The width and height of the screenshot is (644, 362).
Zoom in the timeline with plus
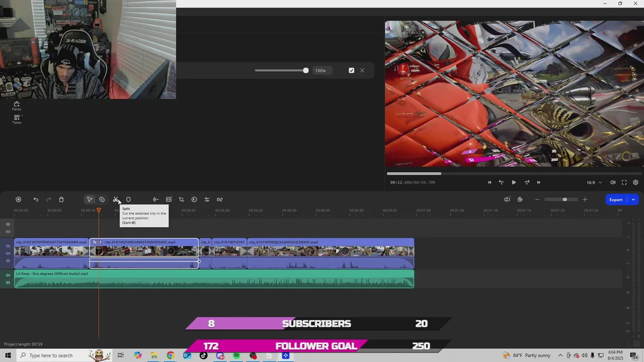point(585,200)
